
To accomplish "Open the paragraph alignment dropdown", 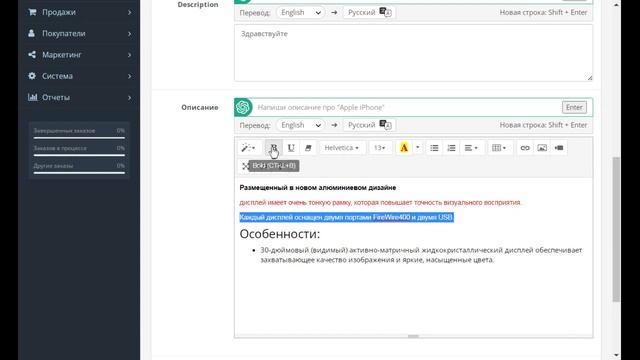I will 471,148.
